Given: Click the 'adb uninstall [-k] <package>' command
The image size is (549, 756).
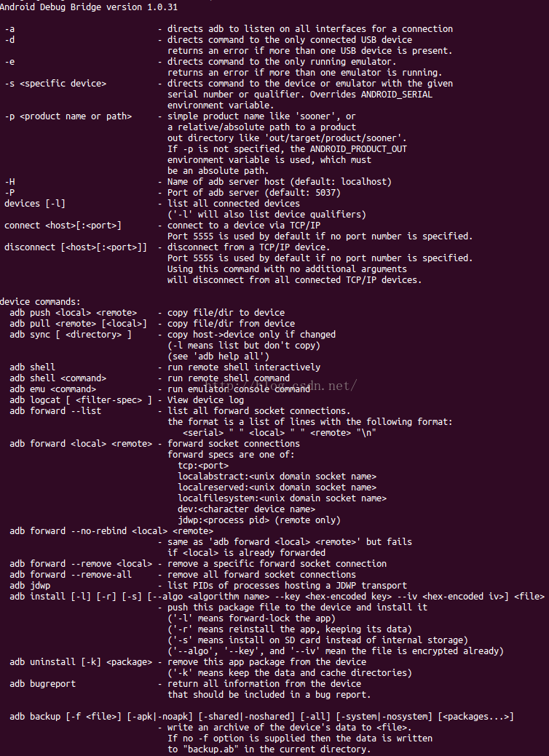Looking at the screenshot, I should pyautogui.click(x=81, y=662).
